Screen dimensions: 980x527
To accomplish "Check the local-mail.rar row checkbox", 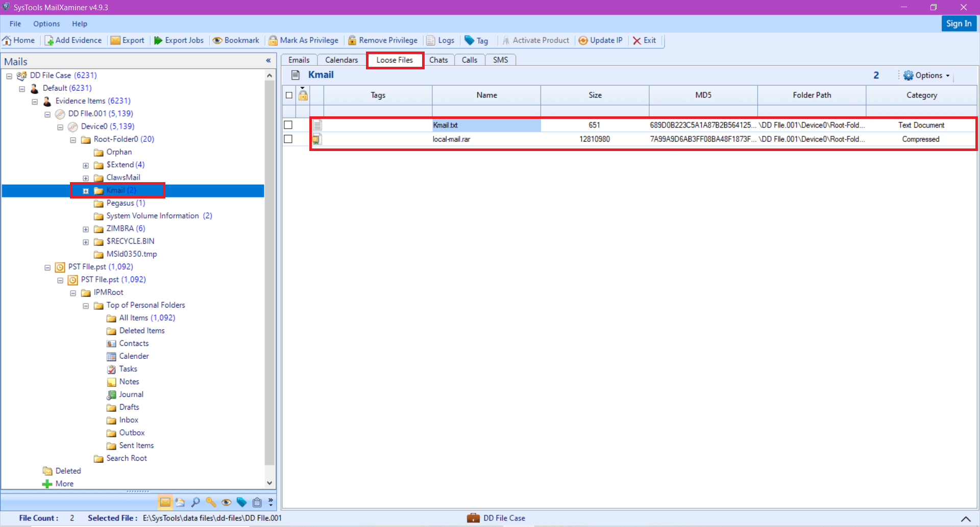I will (x=288, y=139).
